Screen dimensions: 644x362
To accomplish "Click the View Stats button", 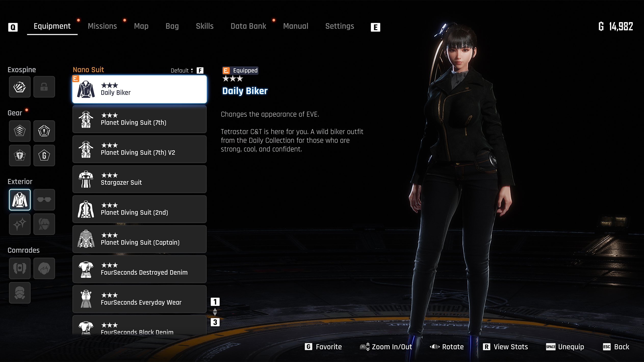I will tap(505, 347).
